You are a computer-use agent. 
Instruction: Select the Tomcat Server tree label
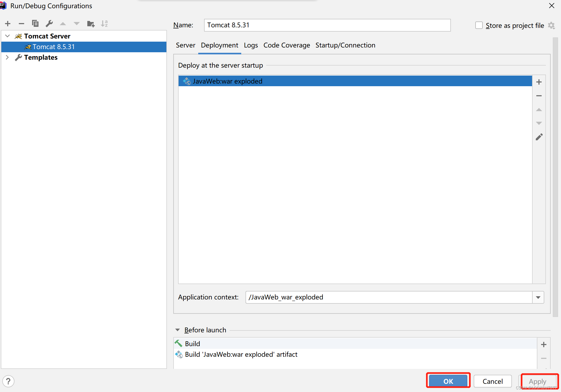47,36
